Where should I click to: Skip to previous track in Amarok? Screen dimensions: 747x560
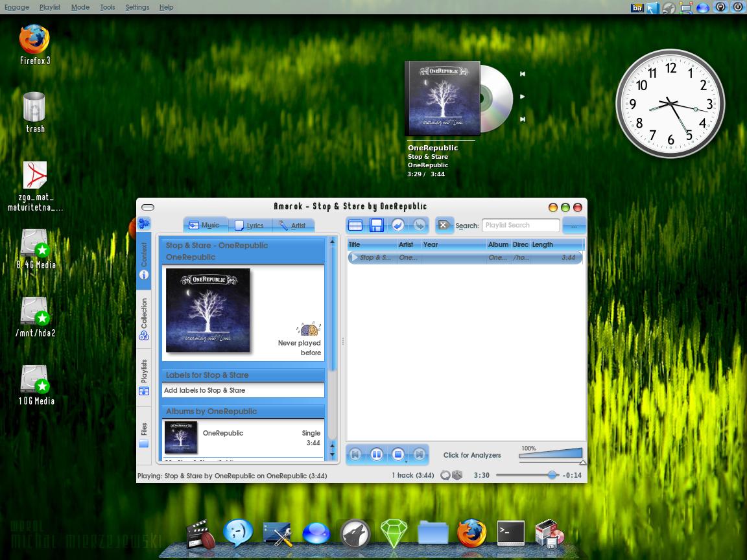(x=355, y=454)
